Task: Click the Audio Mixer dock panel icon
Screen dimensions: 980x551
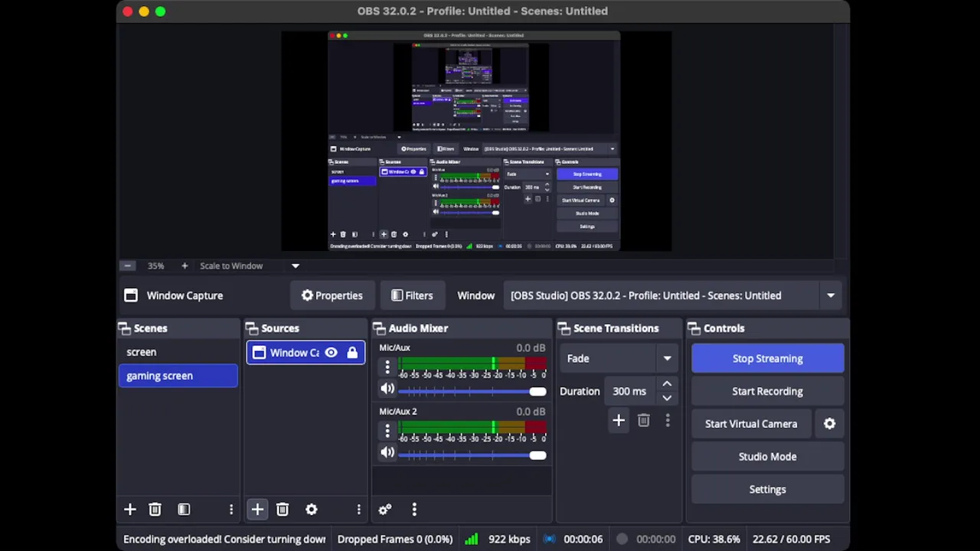Action: pos(378,328)
